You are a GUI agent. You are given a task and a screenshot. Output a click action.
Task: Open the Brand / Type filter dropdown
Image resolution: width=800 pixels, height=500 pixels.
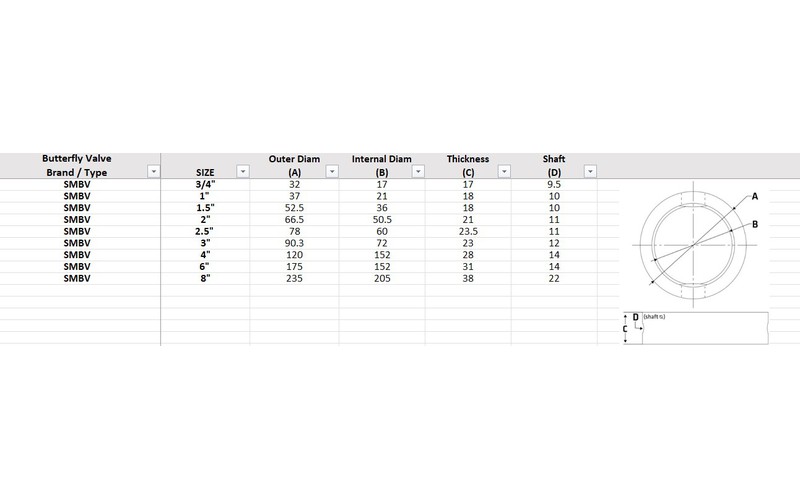tap(153, 172)
